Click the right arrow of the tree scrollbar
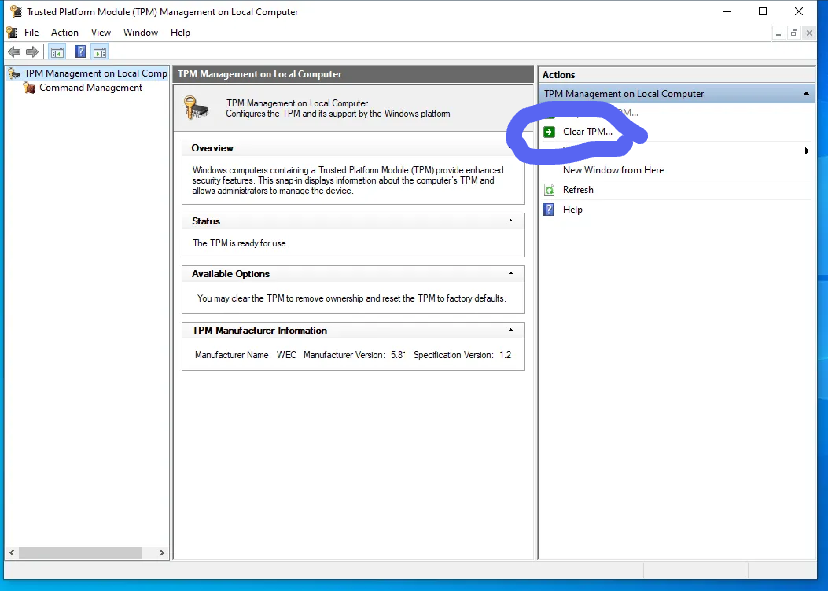828x591 pixels. (x=162, y=552)
